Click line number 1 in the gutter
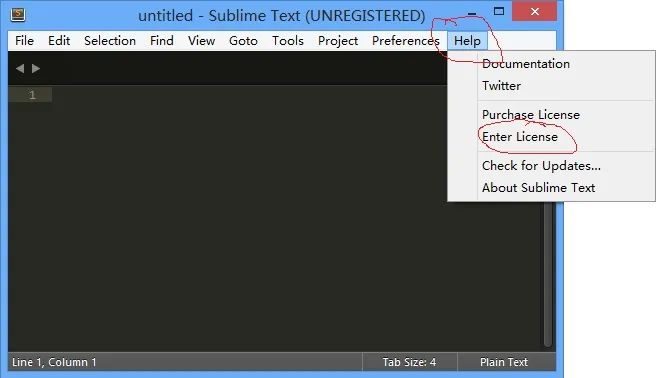 pos(32,95)
